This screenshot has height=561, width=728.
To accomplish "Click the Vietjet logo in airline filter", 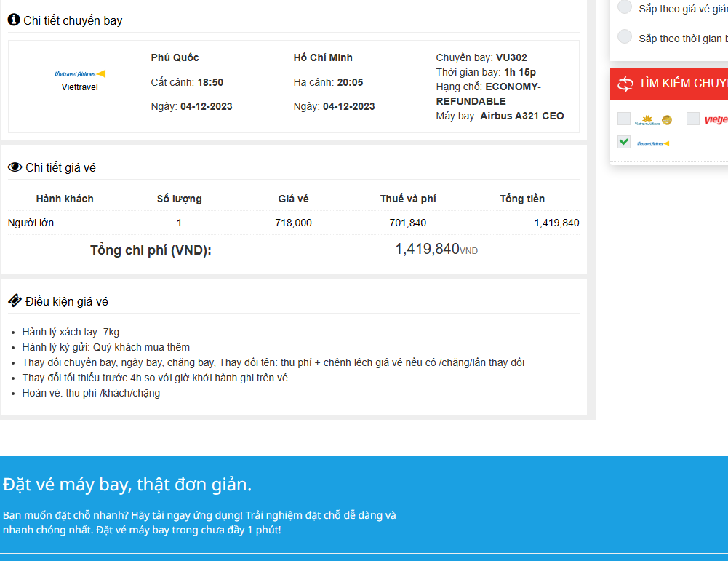I will (x=716, y=120).
